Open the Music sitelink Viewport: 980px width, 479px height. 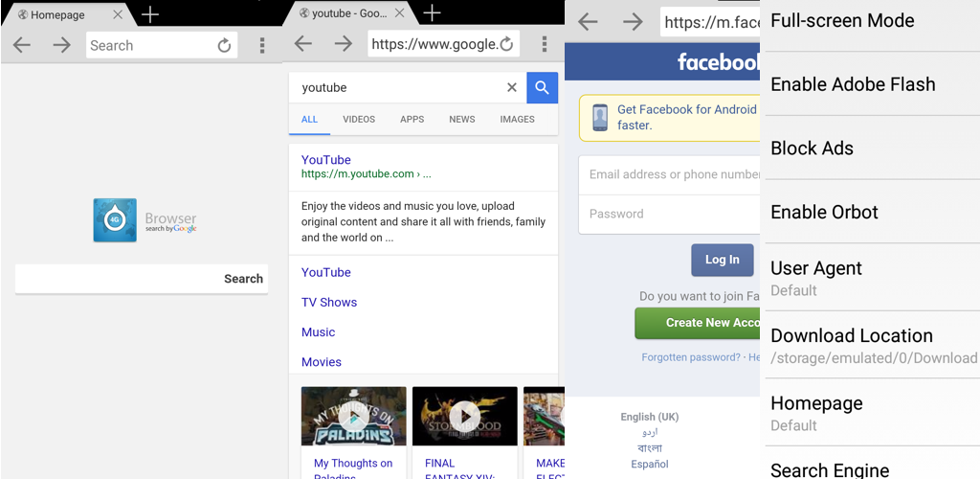pos(318,332)
